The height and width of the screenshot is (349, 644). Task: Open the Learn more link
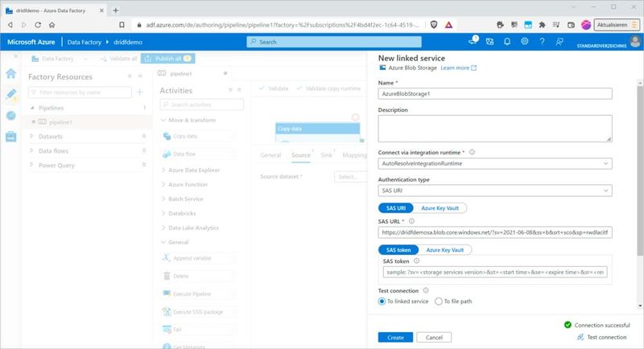pyautogui.click(x=458, y=68)
